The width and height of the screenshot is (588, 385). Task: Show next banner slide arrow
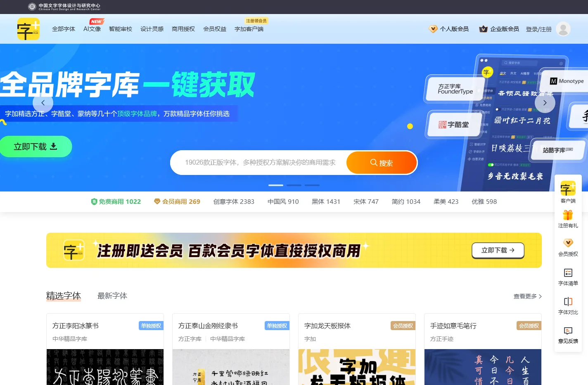(545, 103)
